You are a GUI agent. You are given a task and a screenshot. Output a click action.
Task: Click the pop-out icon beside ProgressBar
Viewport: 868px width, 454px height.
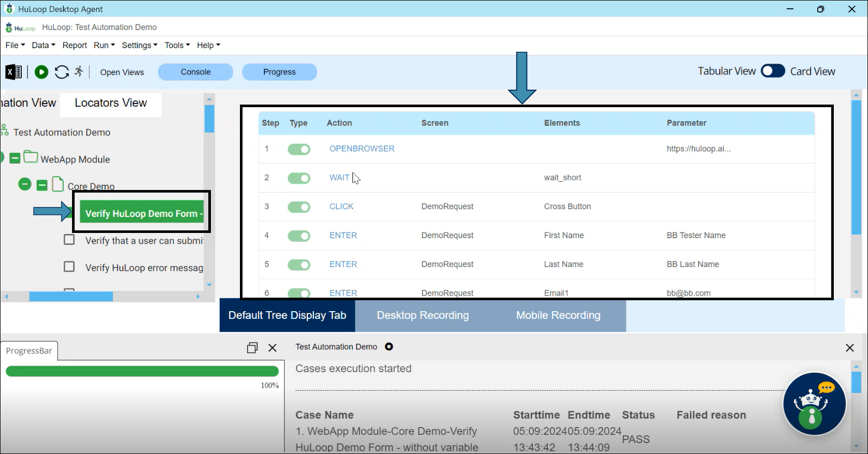[x=252, y=348]
